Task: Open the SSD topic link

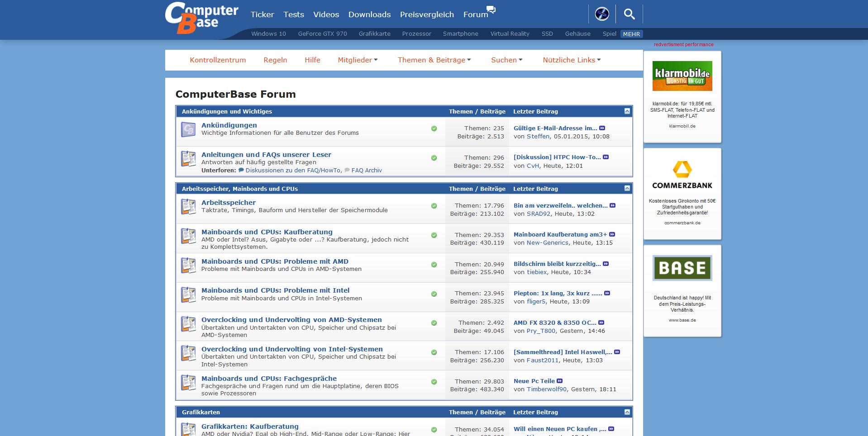Action: point(547,34)
